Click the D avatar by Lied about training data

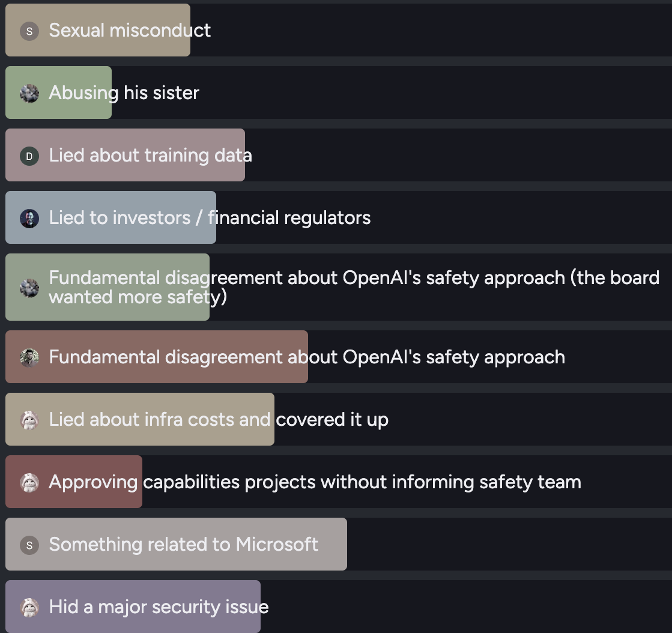[x=29, y=156]
